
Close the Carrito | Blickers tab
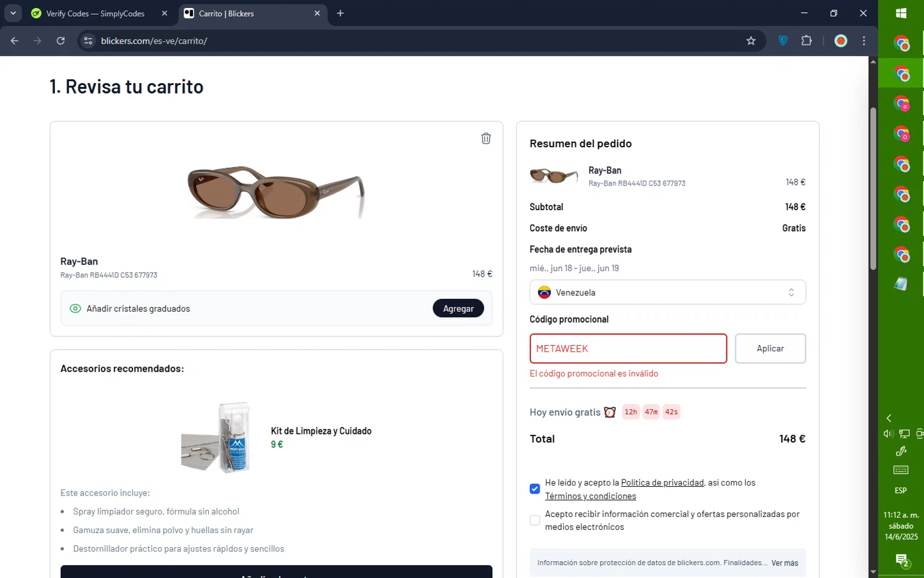(317, 13)
